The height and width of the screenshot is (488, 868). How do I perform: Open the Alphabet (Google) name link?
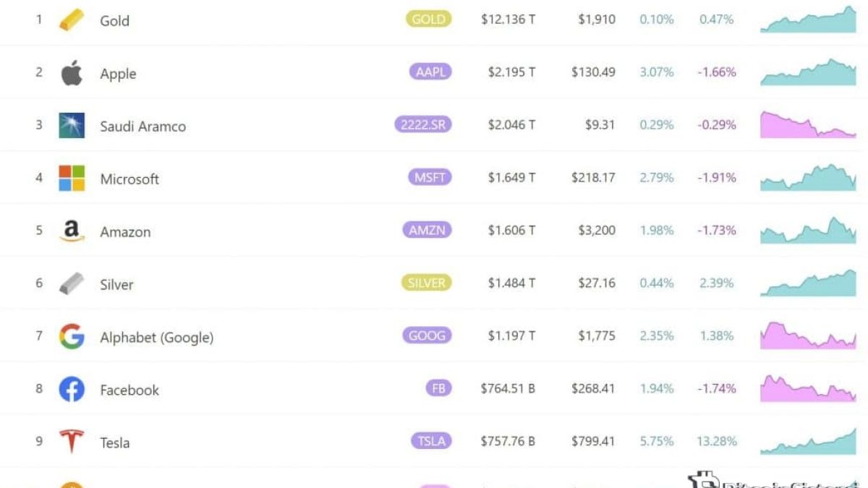click(x=157, y=337)
